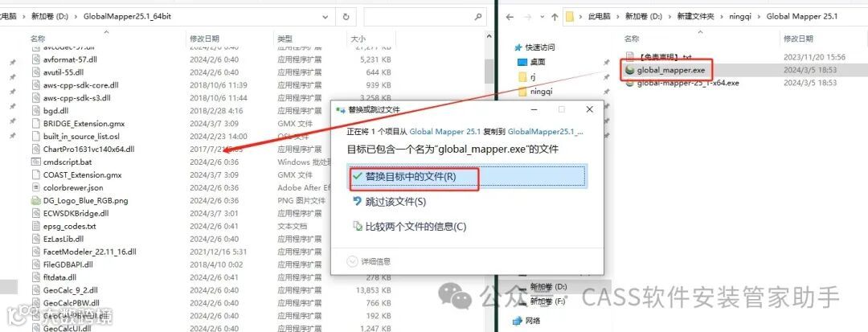The width and height of the screenshot is (868, 332).
Task: Expand the 详细信息 details chevron
Action: 352,261
